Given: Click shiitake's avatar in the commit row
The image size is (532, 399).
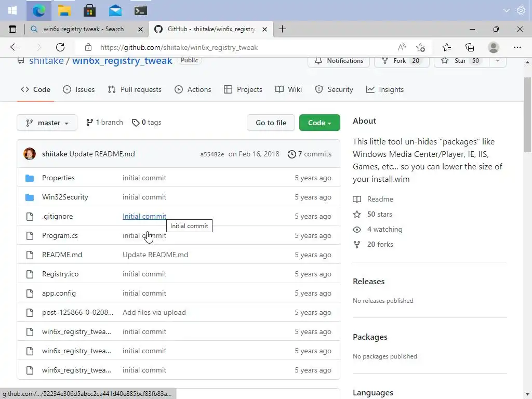Looking at the screenshot, I should pos(30,154).
